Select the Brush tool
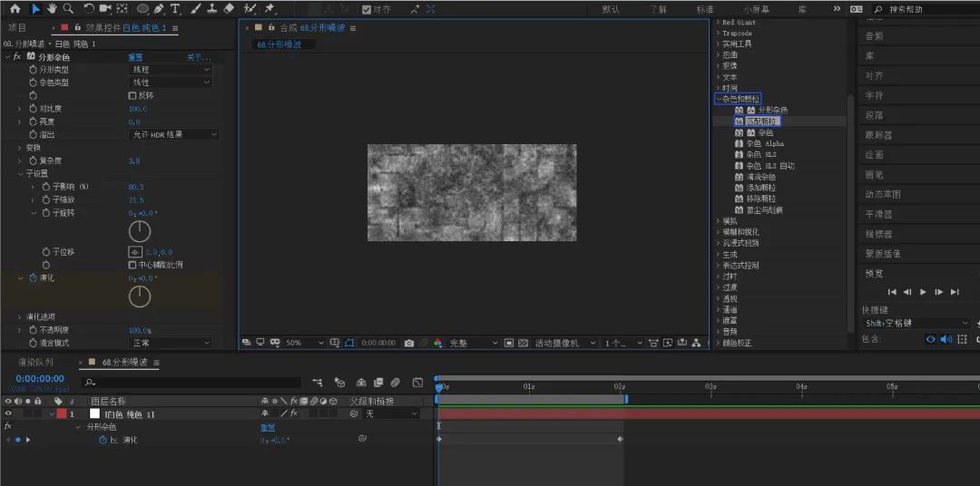The image size is (980, 486). click(x=196, y=9)
